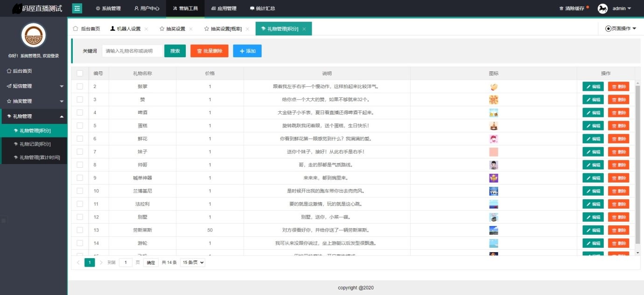Check the box for row 鼓掌
Image resolution: width=644 pixels, height=295 pixels.
pyautogui.click(x=80, y=86)
